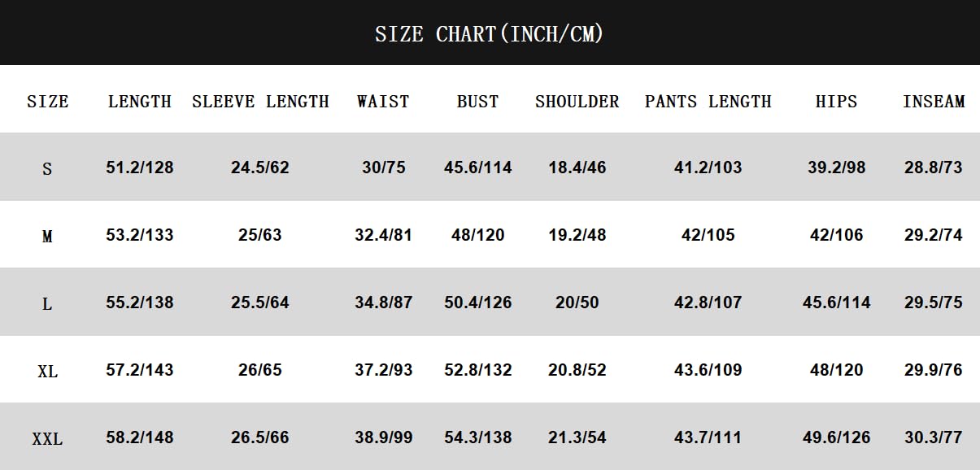The image size is (980, 470).
Task: Select the SIZE column header
Action: click(48, 102)
